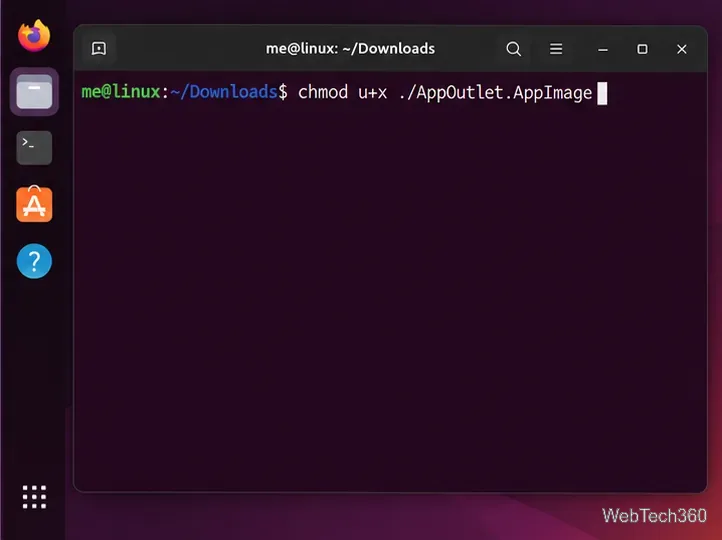722x540 pixels.
Task: Click the terminal cursor block
Action: [x=602, y=93]
